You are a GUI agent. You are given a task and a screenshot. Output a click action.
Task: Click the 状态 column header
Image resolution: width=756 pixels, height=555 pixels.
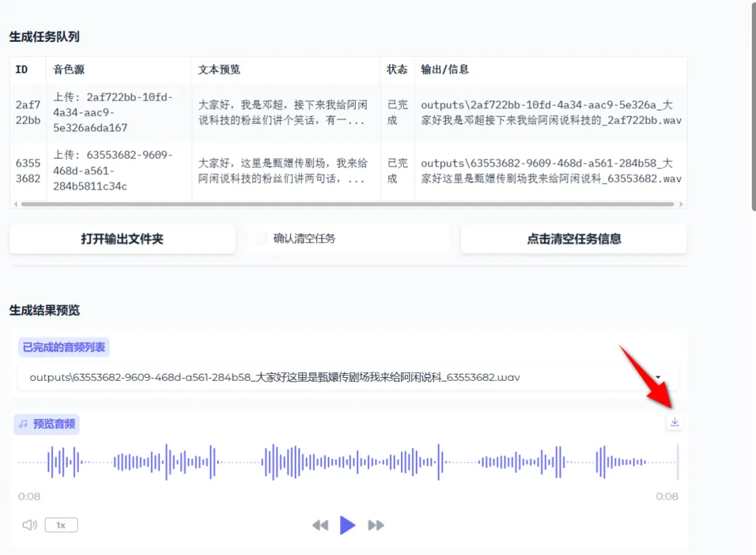(396, 69)
